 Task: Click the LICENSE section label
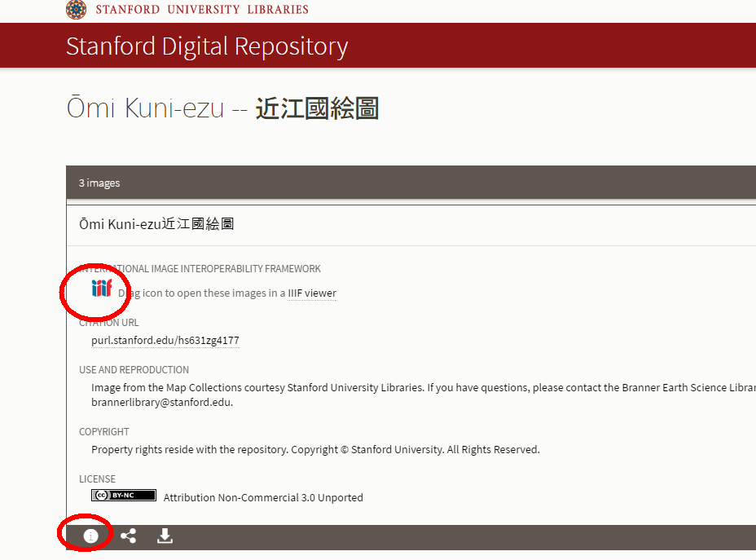(98, 479)
